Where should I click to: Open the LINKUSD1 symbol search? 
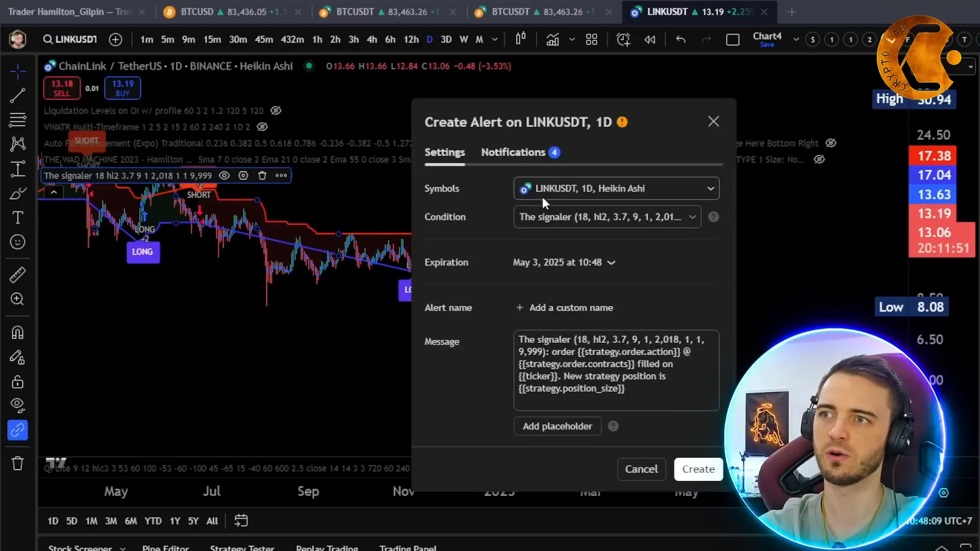(70, 39)
